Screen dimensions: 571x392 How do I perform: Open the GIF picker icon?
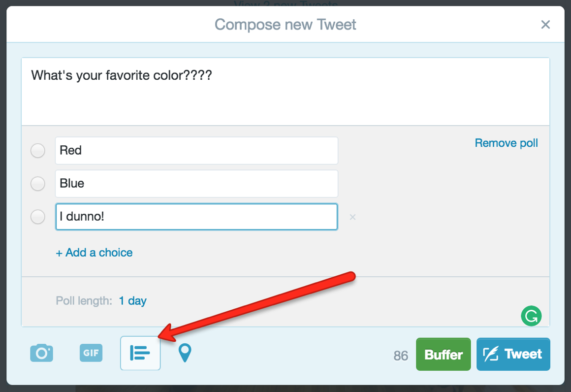pos(91,353)
